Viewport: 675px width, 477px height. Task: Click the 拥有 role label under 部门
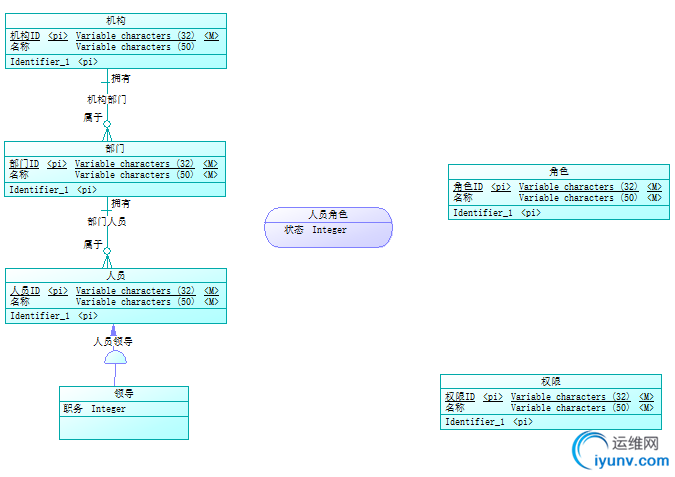pyautogui.click(x=121, y=203)
